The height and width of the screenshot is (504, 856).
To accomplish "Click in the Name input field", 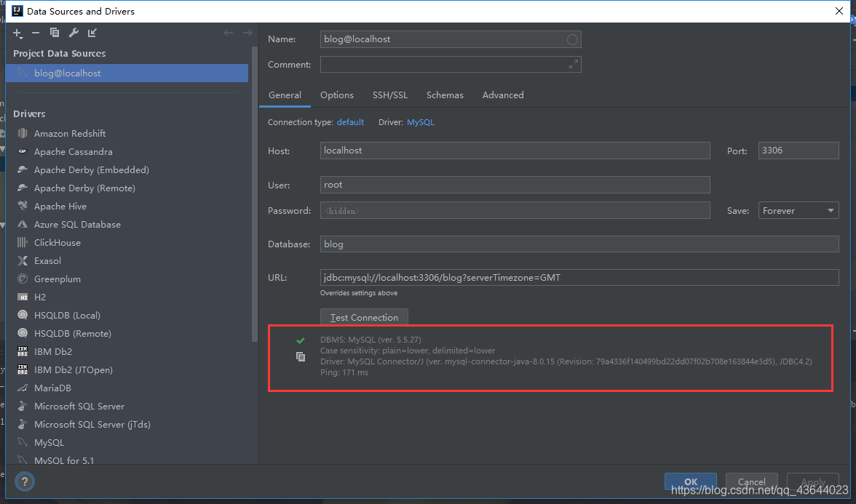I will [x=451, y=39].
